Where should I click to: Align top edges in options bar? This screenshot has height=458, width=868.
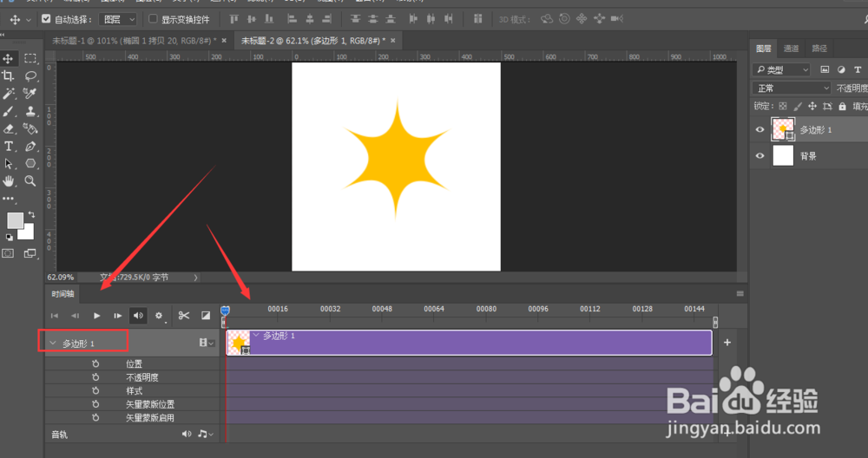coord(234,19)
